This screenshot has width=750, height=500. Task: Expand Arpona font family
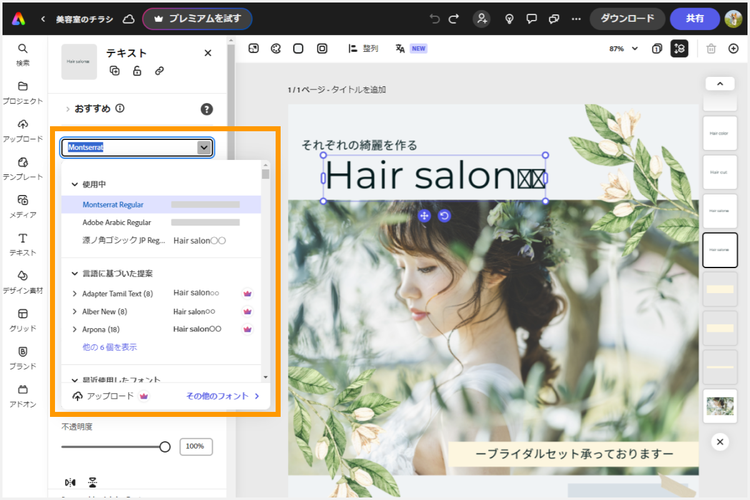tap(75, 329)
